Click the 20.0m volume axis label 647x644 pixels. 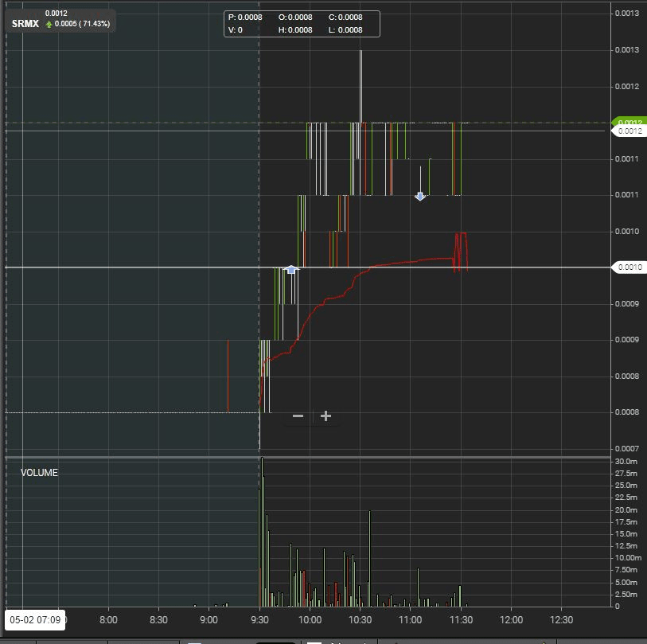coord(626,509)
